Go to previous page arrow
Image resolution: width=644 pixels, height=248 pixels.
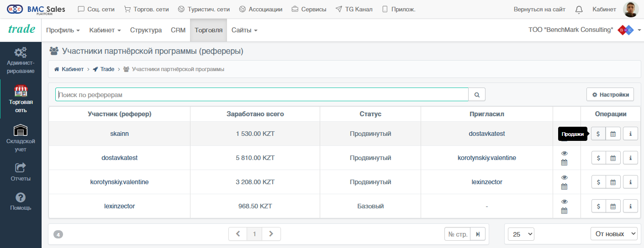(x=238, y=234)
